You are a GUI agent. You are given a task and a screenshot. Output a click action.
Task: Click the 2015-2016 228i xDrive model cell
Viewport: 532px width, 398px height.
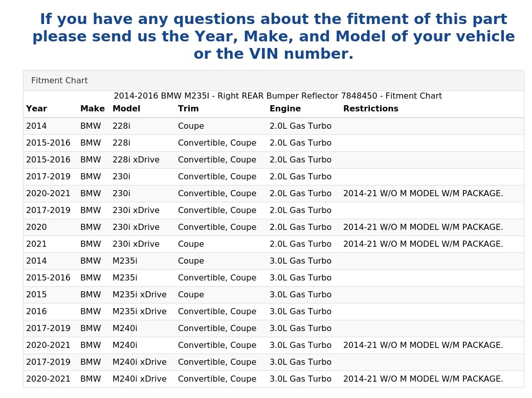pos(136,160)
